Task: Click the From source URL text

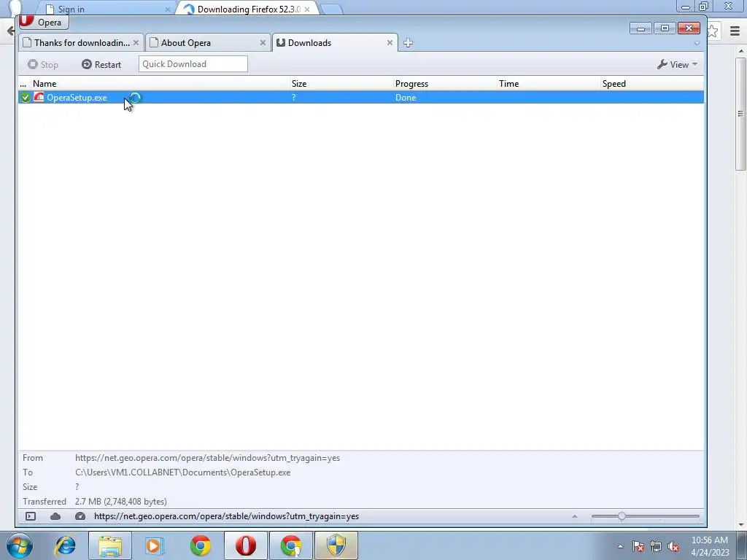Action: coord(207,458)
